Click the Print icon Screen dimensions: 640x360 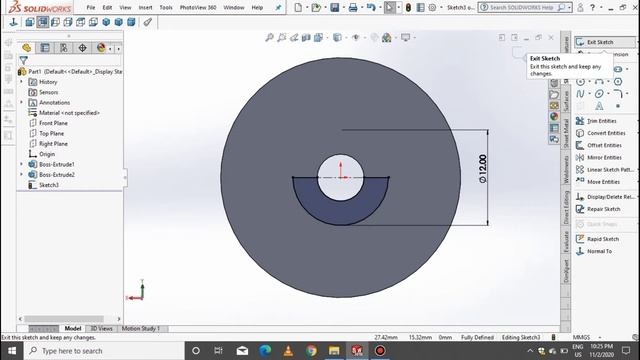tap(353, 7)
